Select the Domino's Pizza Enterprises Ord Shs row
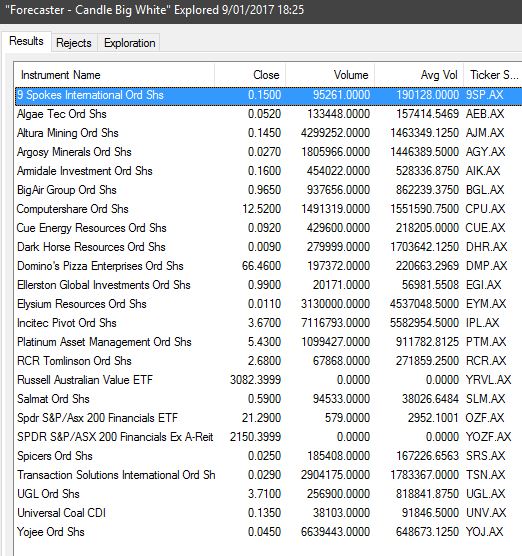Screen dimensions: 522x556 coord(268,266)
